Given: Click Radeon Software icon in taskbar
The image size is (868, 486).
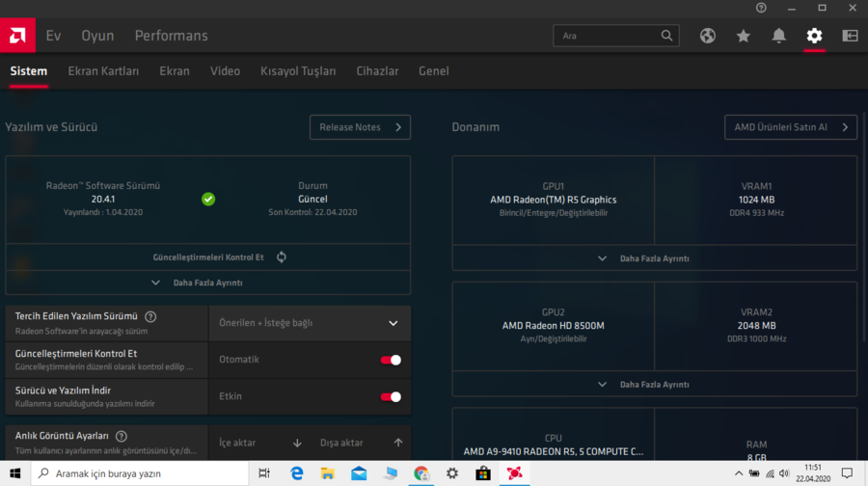Looking at the screenshot, I should point(514,473).
